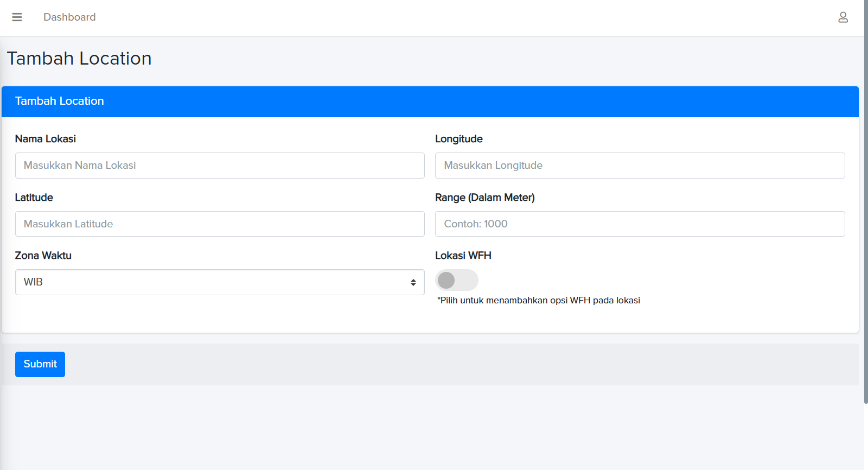868x470 pixels.
Task: Click the Longitude field label
Action: tap(458, 139)
